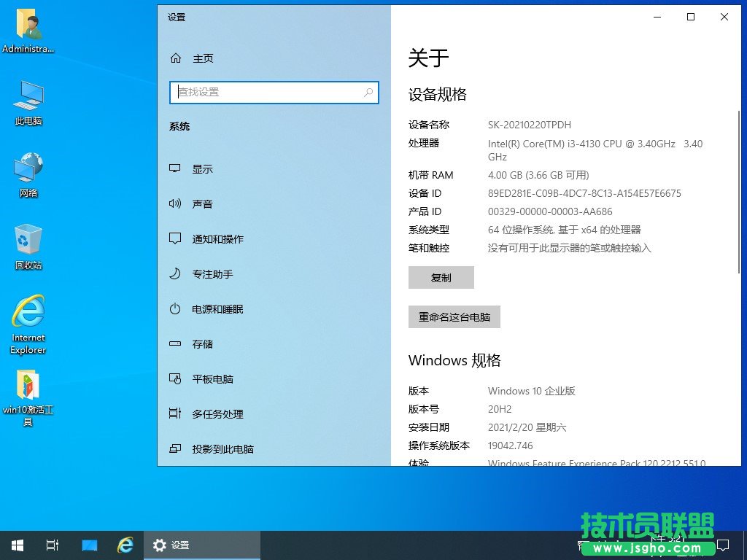Click the magnifier icon in the search box
The image size is (747, 560).
pos(368,92)
